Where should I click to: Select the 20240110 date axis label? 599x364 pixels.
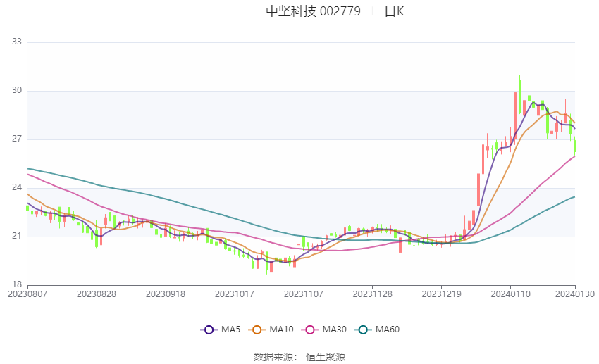(x=511, y=294)
